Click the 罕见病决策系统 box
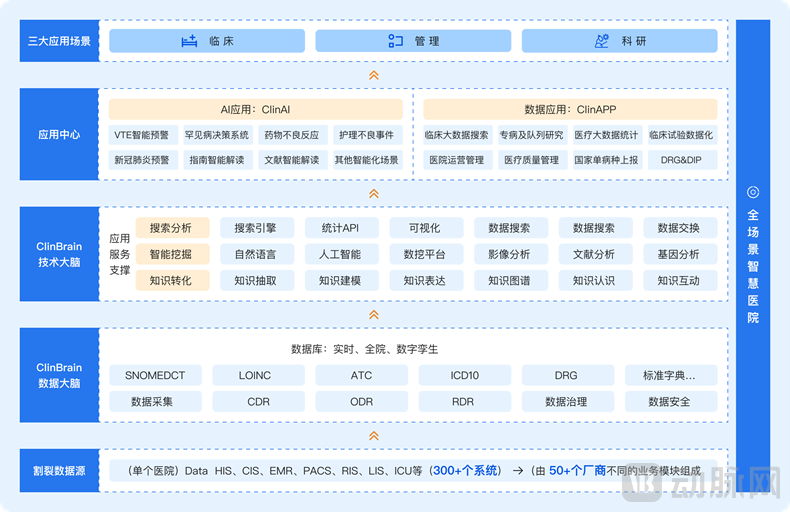Screen dimensions: 790x512 218,135
